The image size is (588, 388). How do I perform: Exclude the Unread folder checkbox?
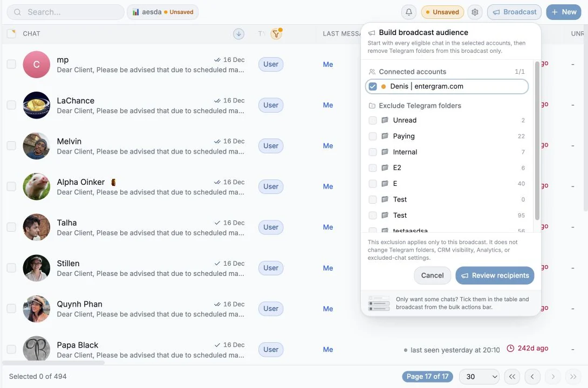[x=372, y=120]
